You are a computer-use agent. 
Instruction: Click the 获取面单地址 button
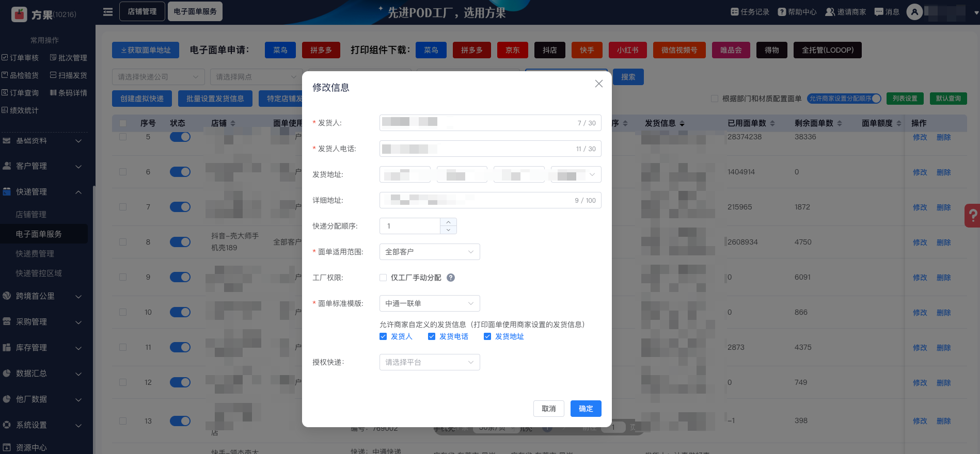coord(146,50)
